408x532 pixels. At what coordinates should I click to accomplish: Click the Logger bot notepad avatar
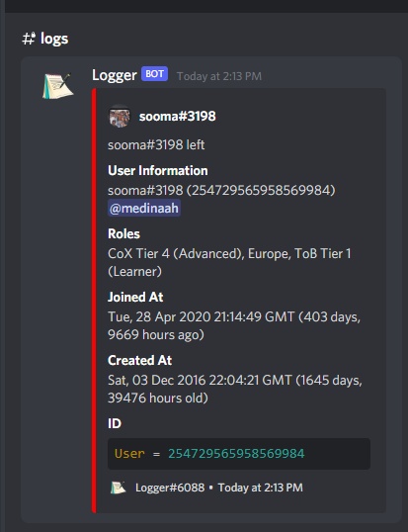point(58,86)
